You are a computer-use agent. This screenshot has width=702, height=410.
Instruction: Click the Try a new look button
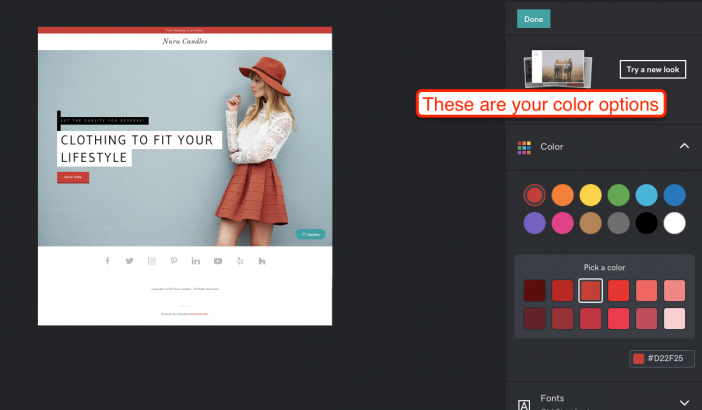click(x=652, y=69)
